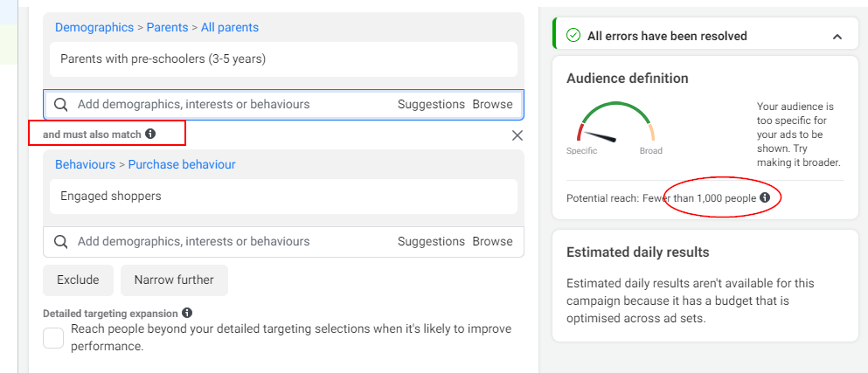Click the search icon in the first targeting field

click(61, 105)
